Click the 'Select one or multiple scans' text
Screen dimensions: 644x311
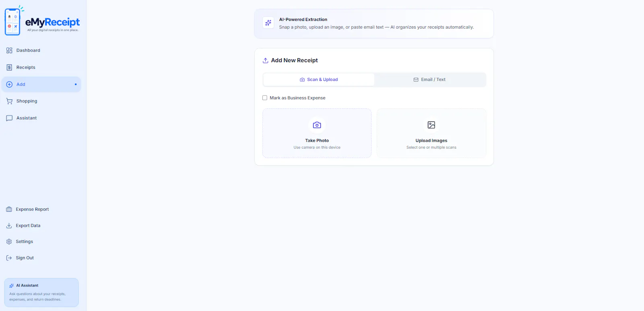(x=431, y=147)
